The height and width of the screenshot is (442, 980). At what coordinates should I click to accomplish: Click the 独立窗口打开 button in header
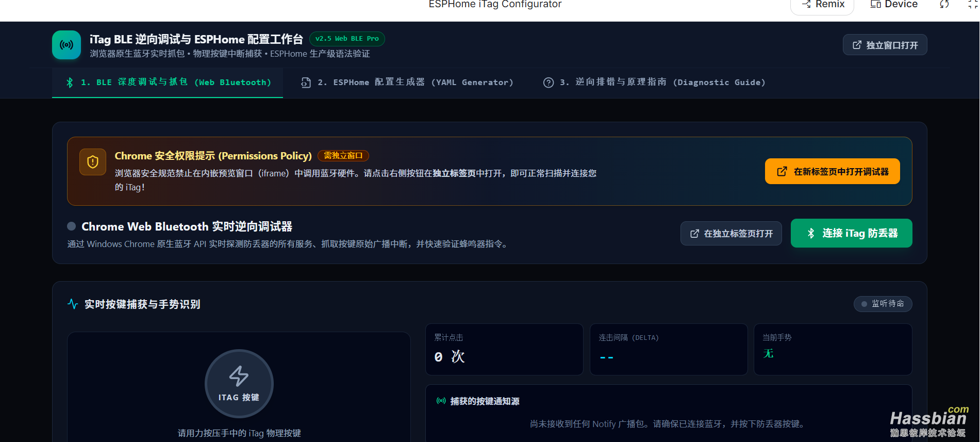885,45
